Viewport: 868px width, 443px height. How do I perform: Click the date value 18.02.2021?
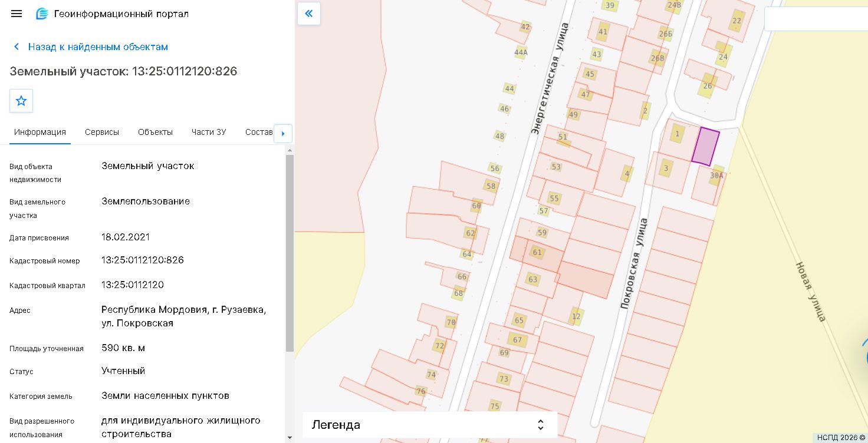pyautogui.click(x=126, y=237)
